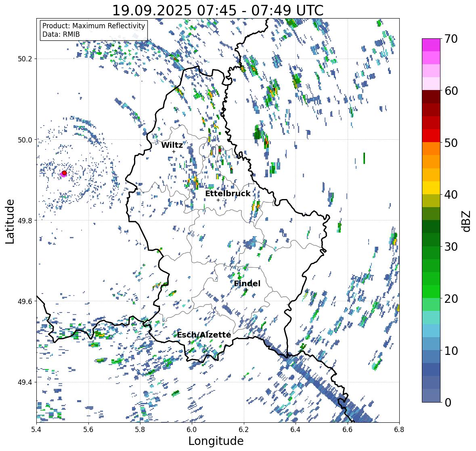
Task: Click the longitude tick label 5.6
Action: (x=88, y=430)
